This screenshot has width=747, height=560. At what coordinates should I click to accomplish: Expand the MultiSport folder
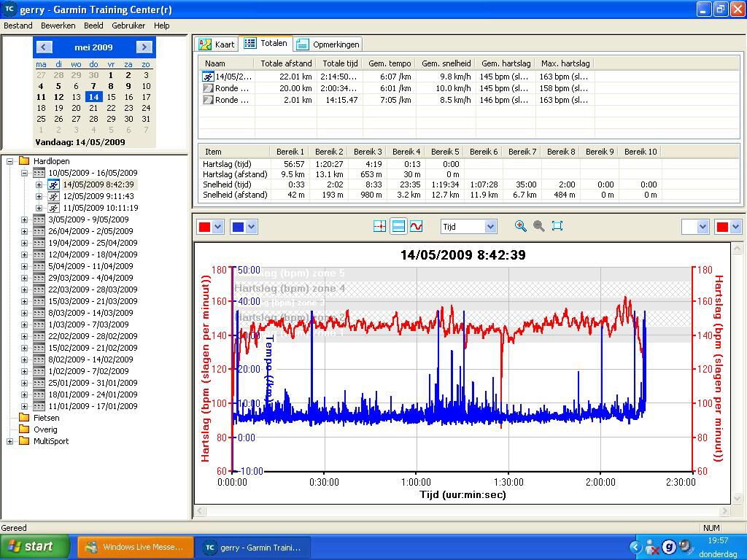coord(9,441)
